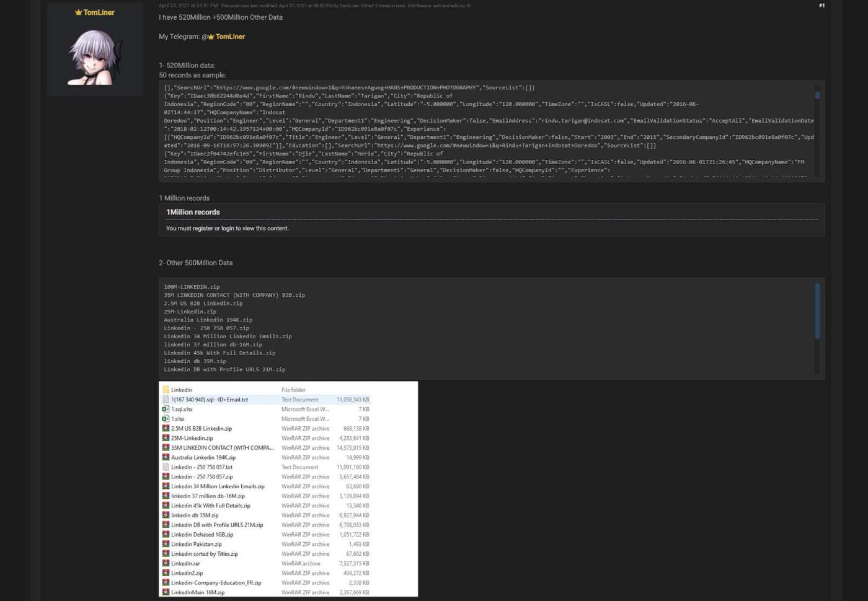Click the WinRAR icon for LinkedInMain 16M.zip
The image size is (868, 601).
tap(166, 592)
